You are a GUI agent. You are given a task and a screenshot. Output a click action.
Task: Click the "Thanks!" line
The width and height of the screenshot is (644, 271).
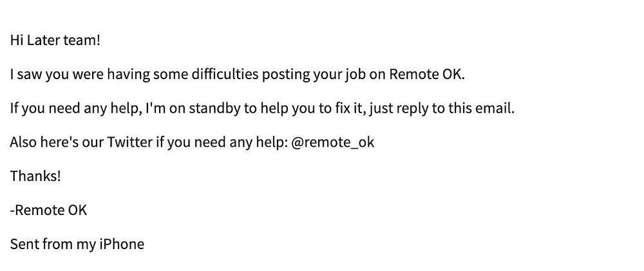(35, 176)
